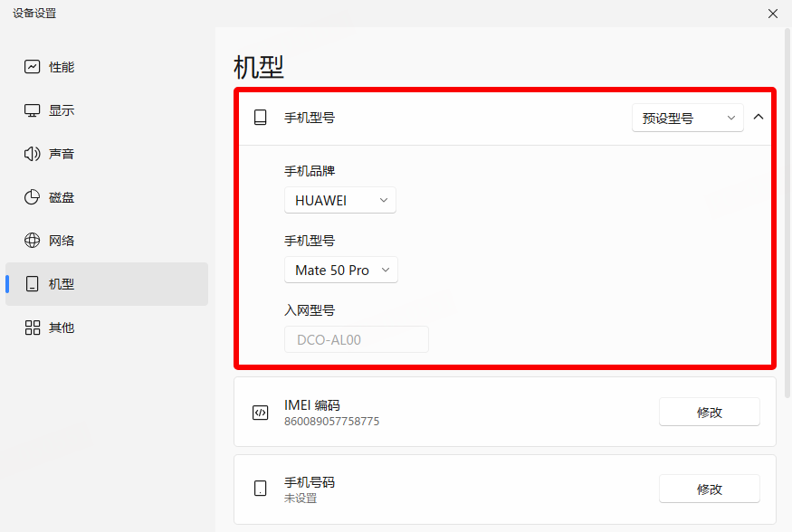This screenshot has height=532, width=792.
Task: Click the 手机号码 phone icon
Action: (260, 489)
